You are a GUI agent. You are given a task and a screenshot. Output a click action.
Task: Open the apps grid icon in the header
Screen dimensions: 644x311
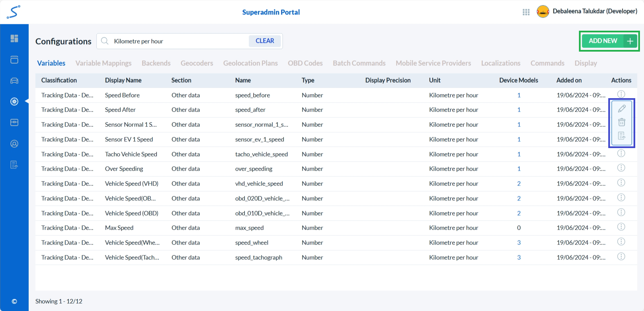[x=526, y=12]
